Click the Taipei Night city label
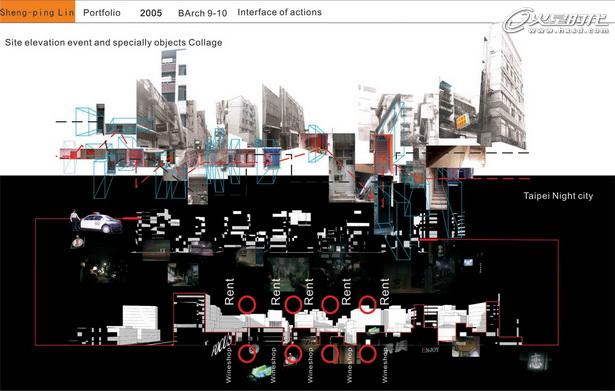The width and height of the screenshot is (615, 391). (558, 196)
